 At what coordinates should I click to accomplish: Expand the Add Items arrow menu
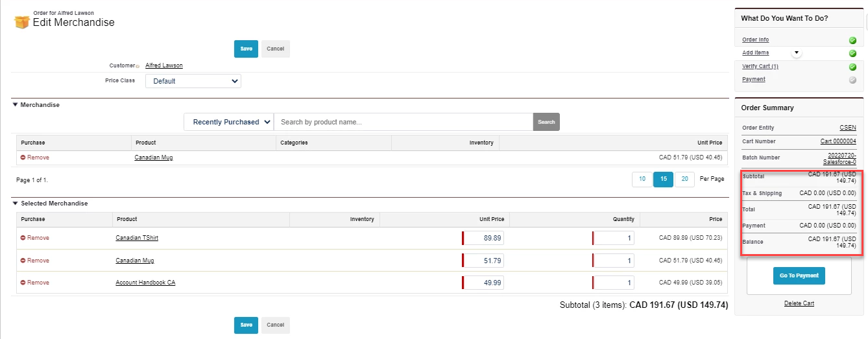coord(796,53)
